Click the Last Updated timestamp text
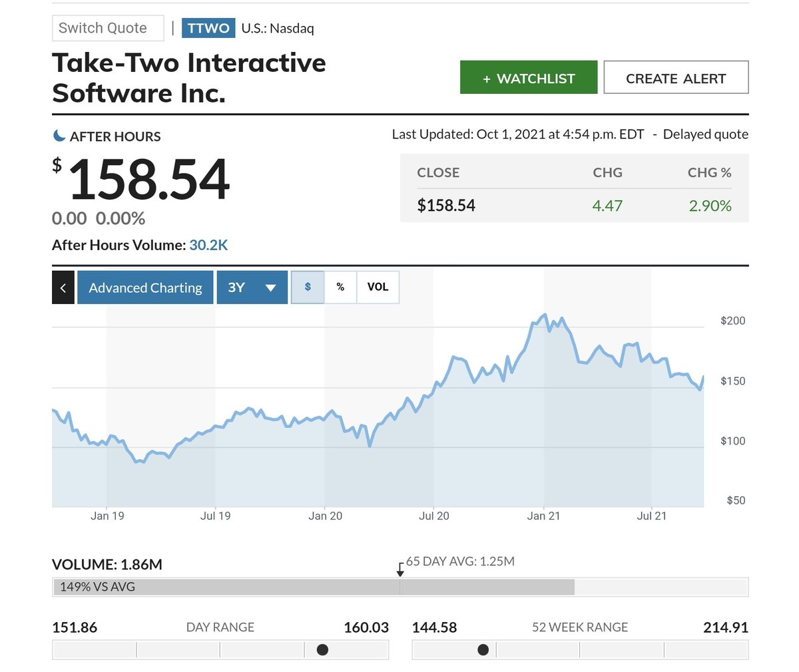 [518, 134]
